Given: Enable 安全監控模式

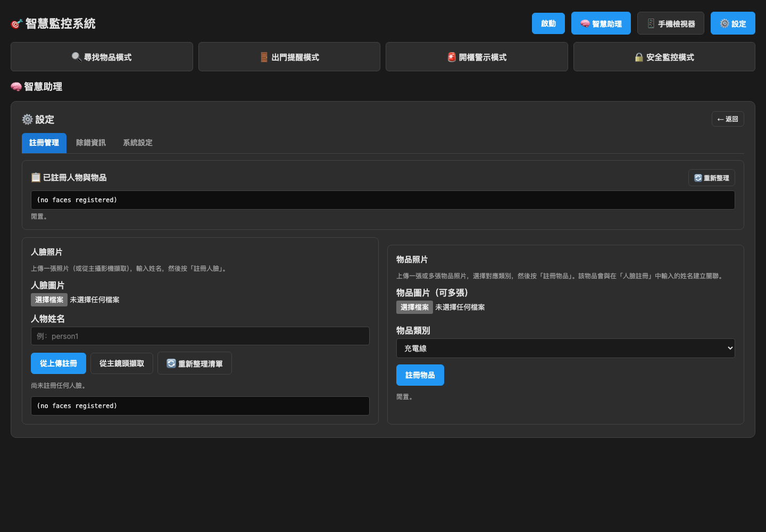Looking at the screenshot, I should coord(664,57).
